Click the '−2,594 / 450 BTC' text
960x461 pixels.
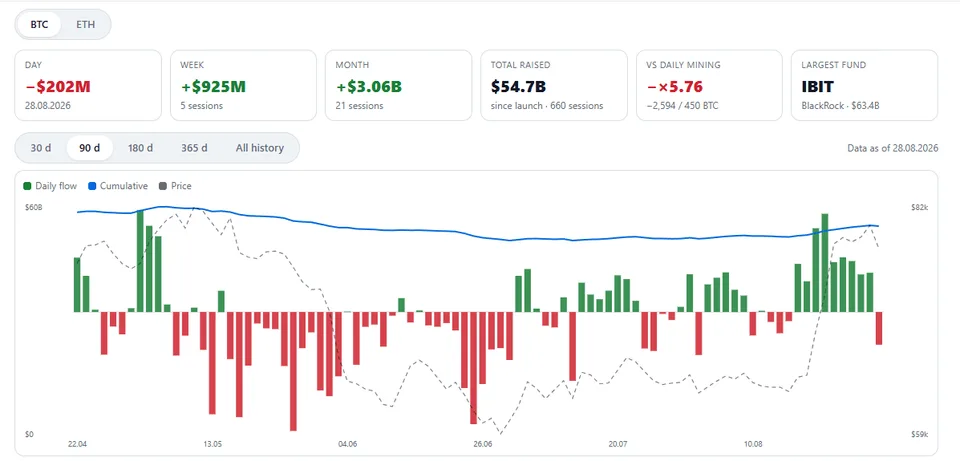[682, 105]
